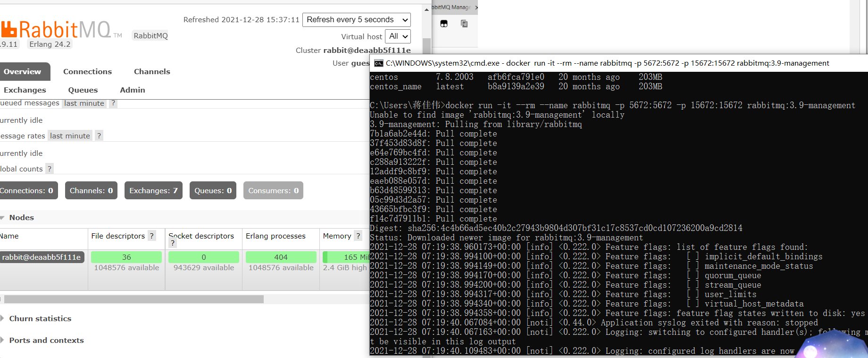Open node rabbit@deaabb5f111e details
Viewport: 868px width, 358px height.
click(x=42, y=257)
